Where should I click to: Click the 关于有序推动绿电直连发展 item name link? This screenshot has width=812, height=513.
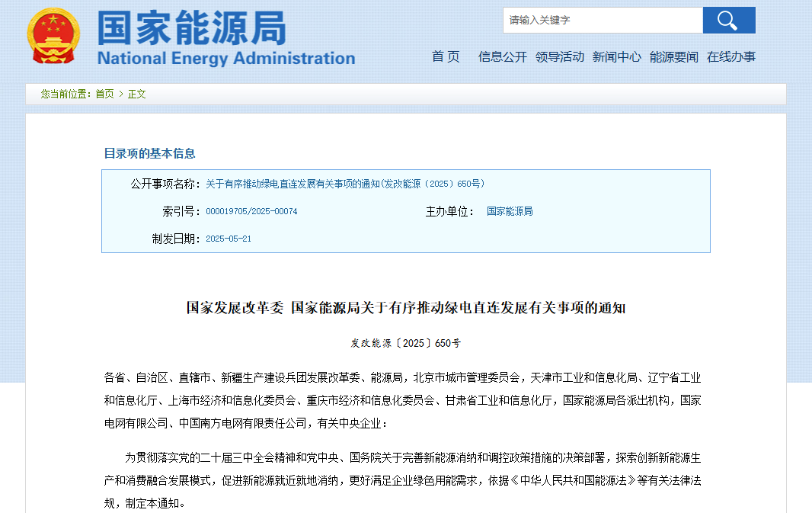(x=345, y=184)
